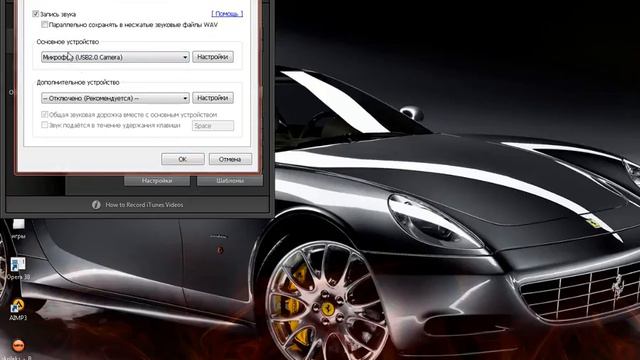Open the Помощь help link
Viewport: 640px width, 360px height.
click(227, 14)
